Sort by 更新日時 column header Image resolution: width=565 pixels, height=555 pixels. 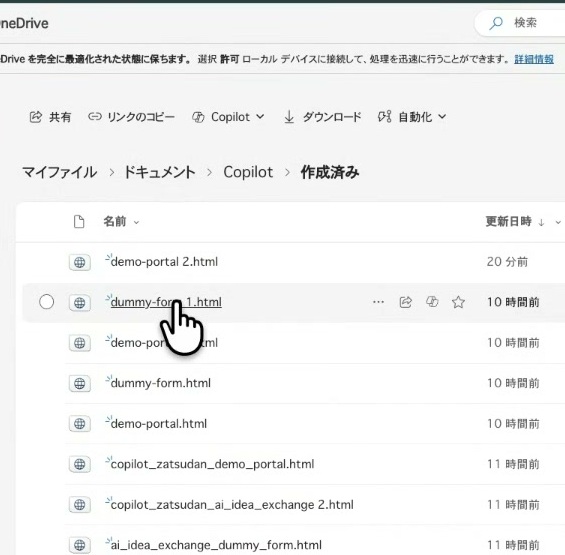(x=508, y=221)
